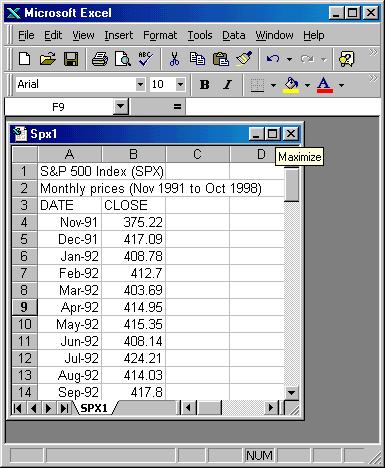
Task: Save the workbook with the floppy disk icon
Action: [71, 59]
